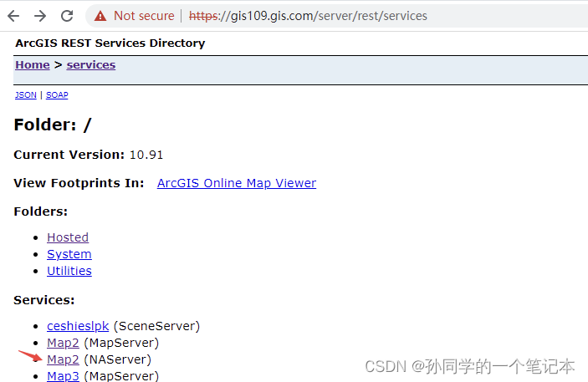Open the ceshieslpk SceneServer service
Image resolution: width=588 pixels, height=382 pixels.
[x=78, y=326]
